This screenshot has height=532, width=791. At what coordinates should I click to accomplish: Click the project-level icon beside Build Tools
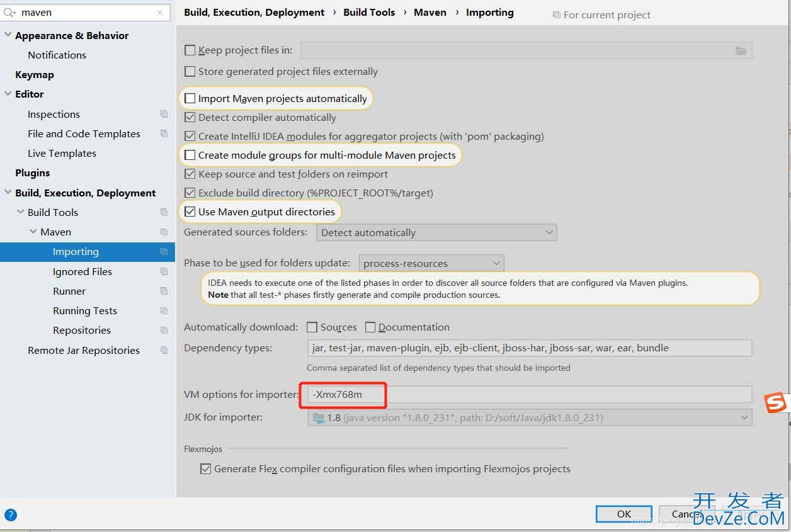pos(164,212)
